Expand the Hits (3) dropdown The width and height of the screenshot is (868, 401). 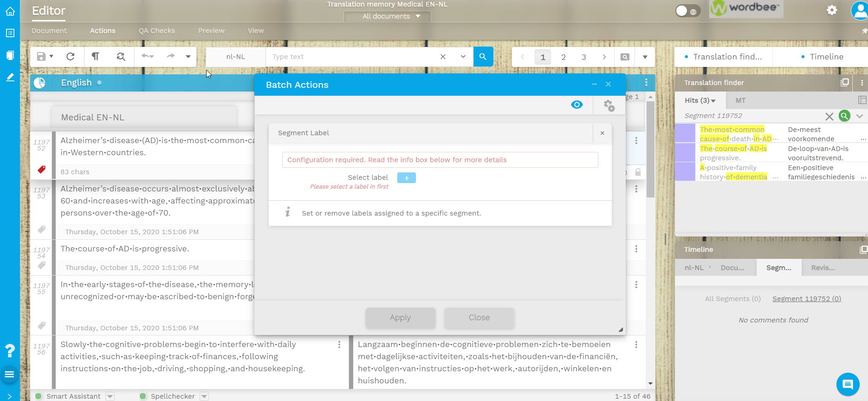[700, 100]
